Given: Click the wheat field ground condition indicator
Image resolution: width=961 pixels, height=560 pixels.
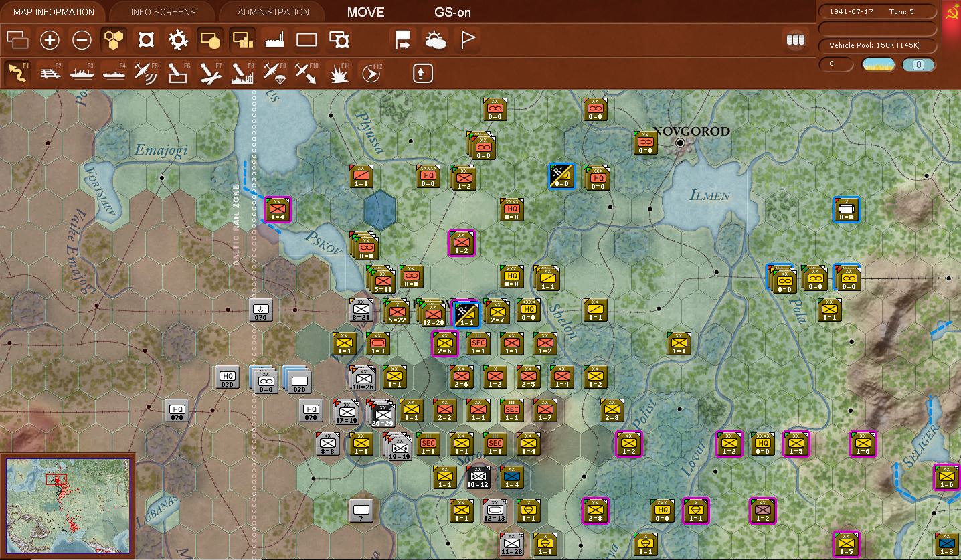Looking at the screenshot, I should [x=878, y=64].
